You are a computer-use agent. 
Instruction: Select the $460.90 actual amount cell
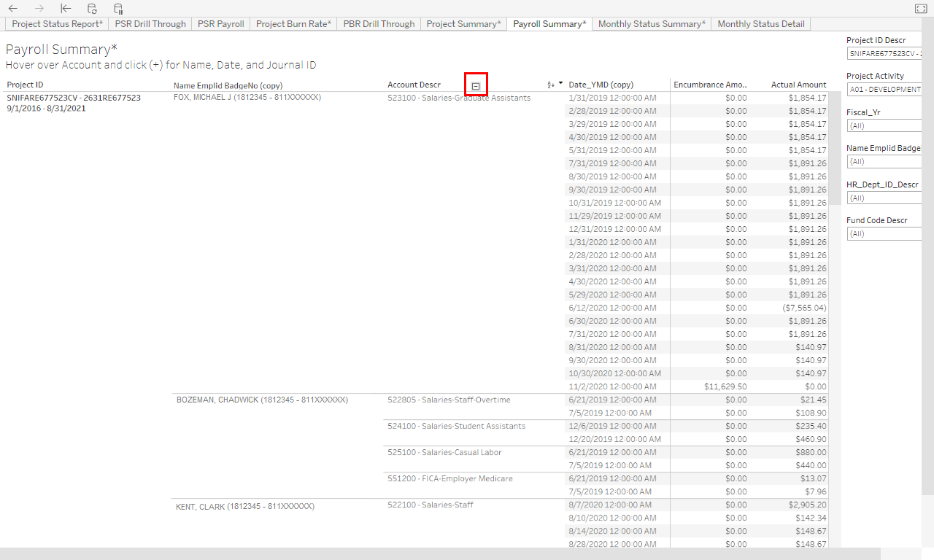811,439
